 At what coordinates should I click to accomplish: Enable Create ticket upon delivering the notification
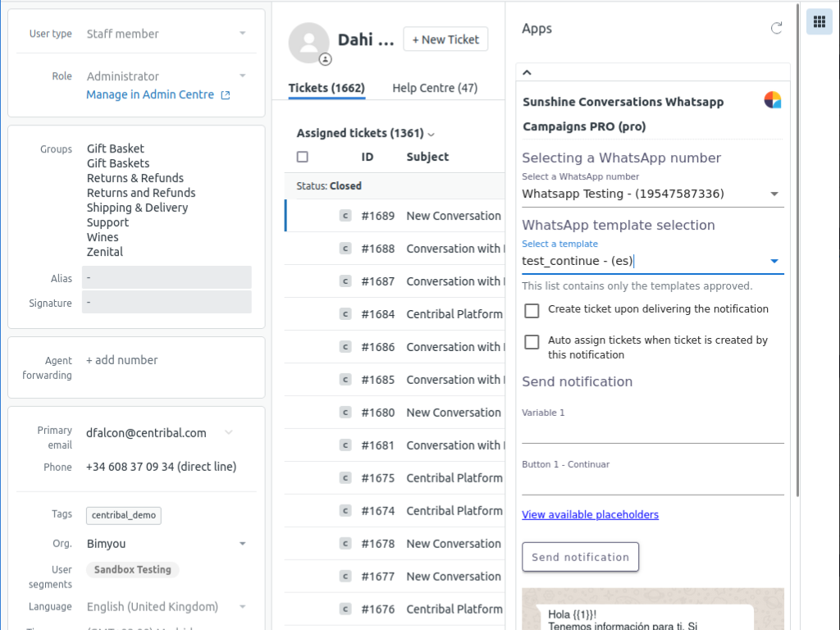(532, 311)
